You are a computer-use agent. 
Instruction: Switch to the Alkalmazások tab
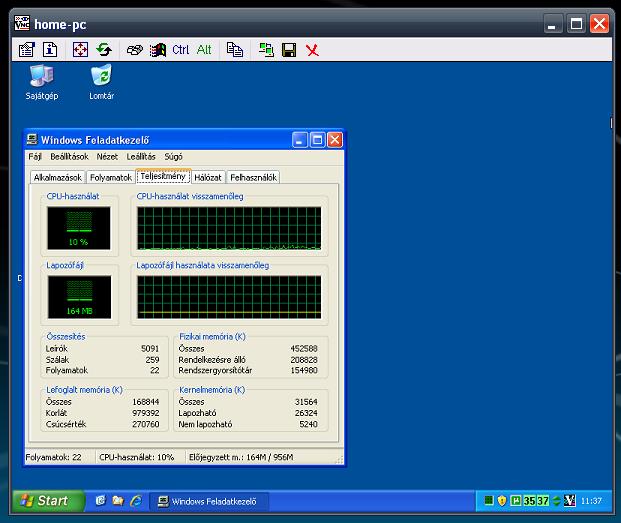[x=58, y=177]
